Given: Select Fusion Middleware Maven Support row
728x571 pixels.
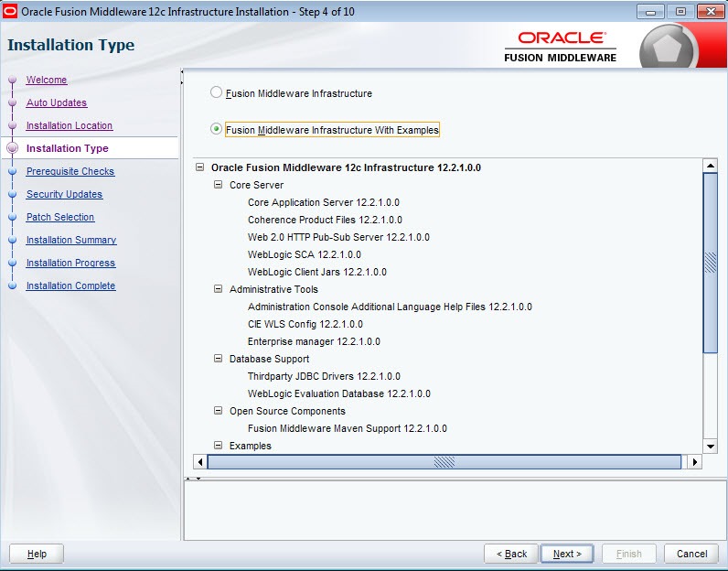Looking at the screenshot, I should 347,428.
